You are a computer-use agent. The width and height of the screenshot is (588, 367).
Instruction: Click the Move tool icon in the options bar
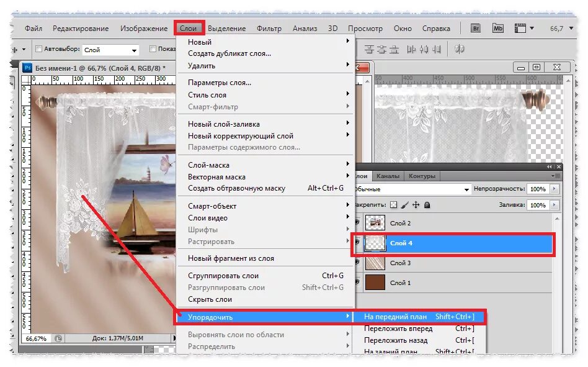click(x=15, y=49)
